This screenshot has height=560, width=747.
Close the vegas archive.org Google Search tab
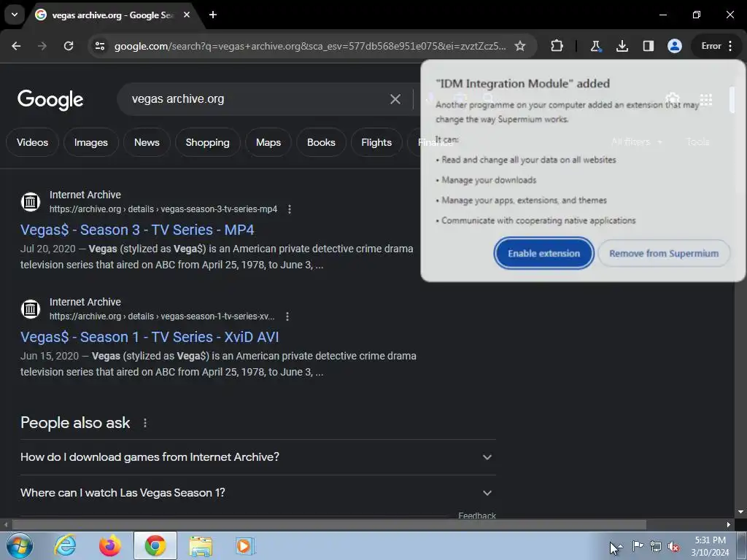click(187, 15)
